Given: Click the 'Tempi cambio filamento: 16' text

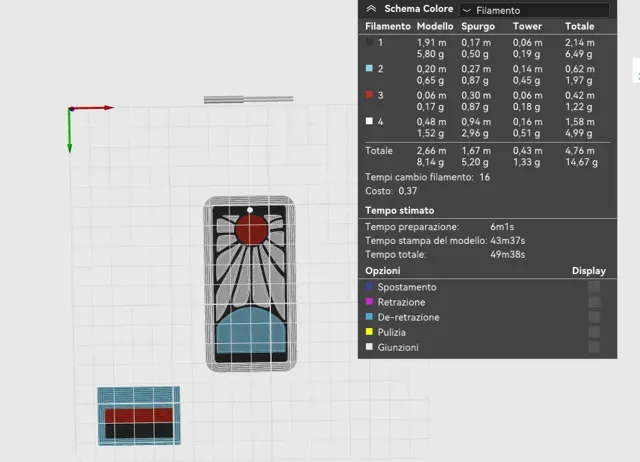Looking at the screenshot, I should pyautogui.click(x=427, y=177).
